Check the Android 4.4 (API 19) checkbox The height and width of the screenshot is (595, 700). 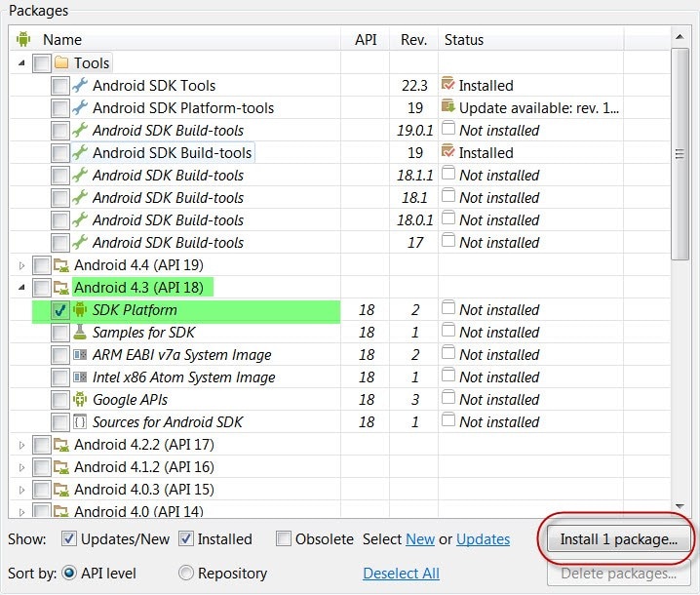(x=42, y=265)
